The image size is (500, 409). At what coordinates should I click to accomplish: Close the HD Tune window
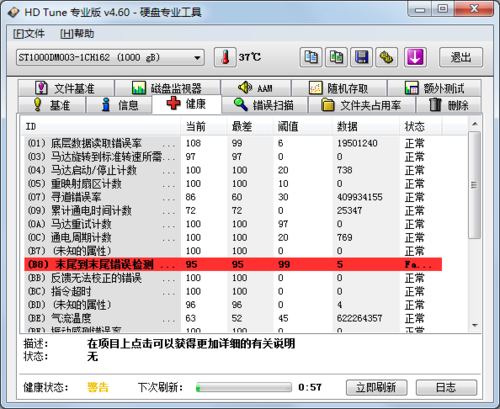[474, 9]
